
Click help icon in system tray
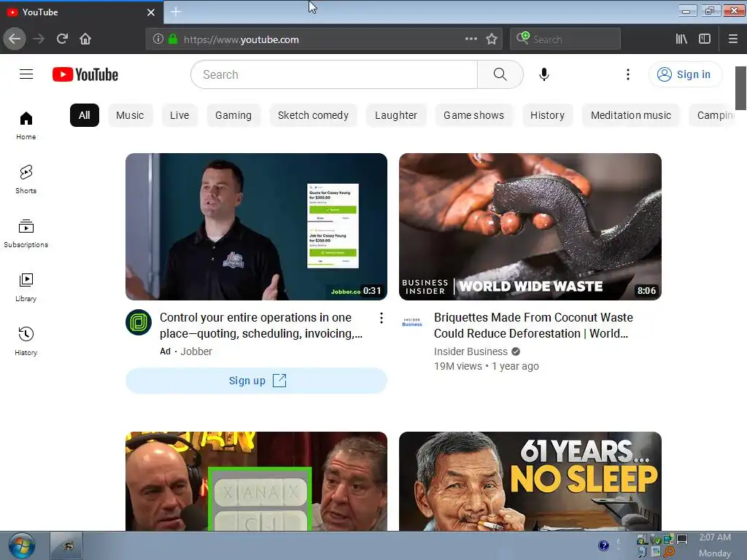pyautogui.click(x=603, y=545)
